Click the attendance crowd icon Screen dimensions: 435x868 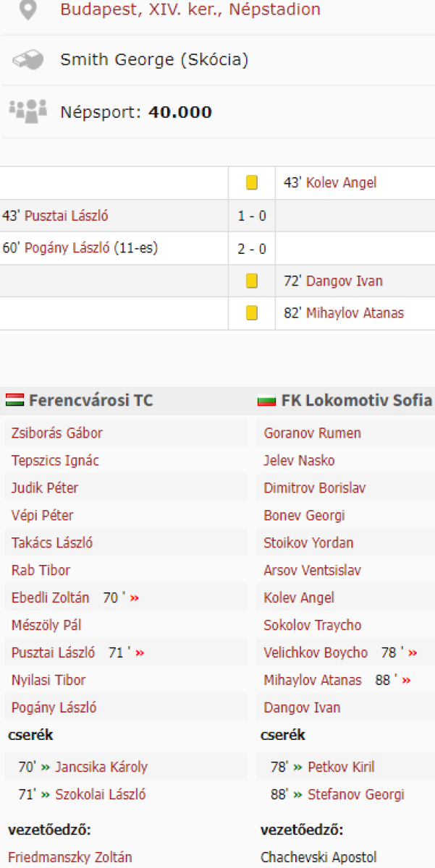(28, 111)
